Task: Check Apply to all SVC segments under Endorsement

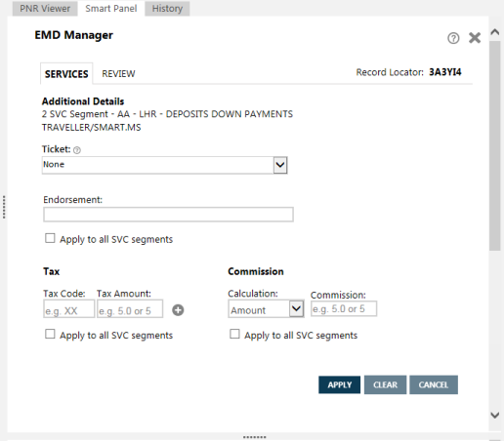Action: click(x=50, y=238)
